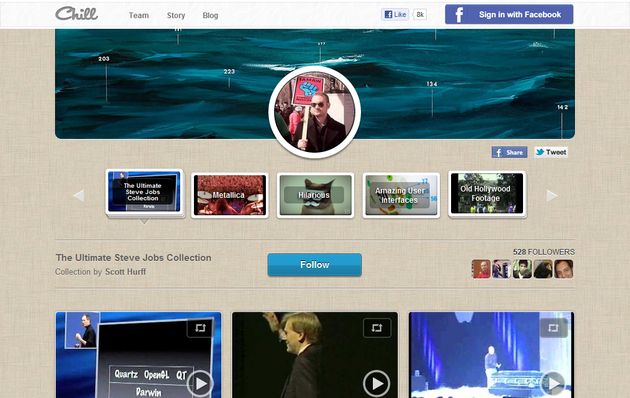Open Scott Hurff's profile link
630x398 pixels.
point(125,272)
